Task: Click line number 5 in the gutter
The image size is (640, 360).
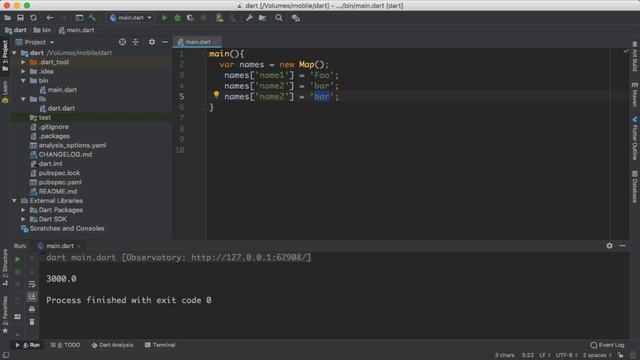Action: [182, 97]
